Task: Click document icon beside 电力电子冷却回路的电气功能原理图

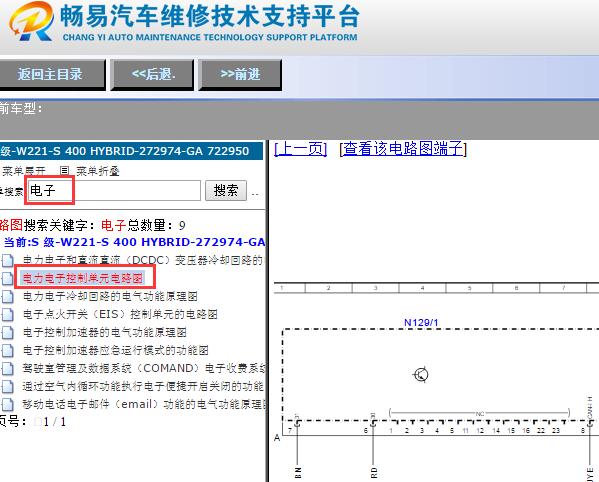Action: point(8,296)
